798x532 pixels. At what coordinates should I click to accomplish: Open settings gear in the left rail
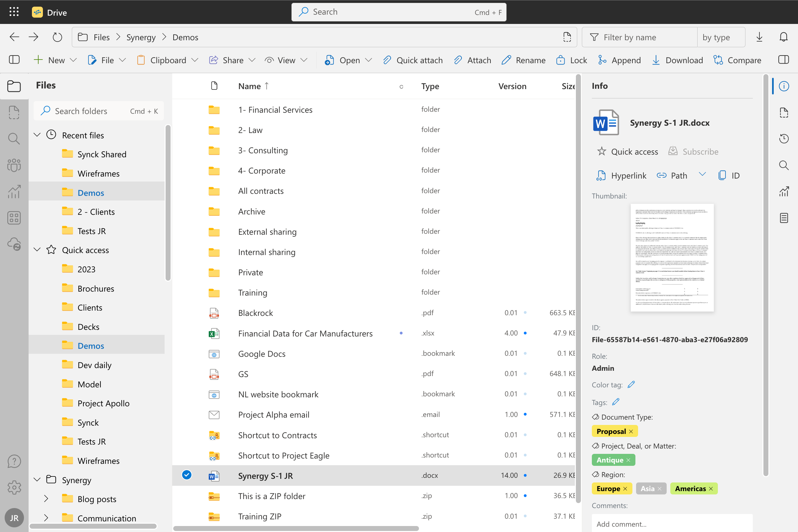(x=14, y=487)
